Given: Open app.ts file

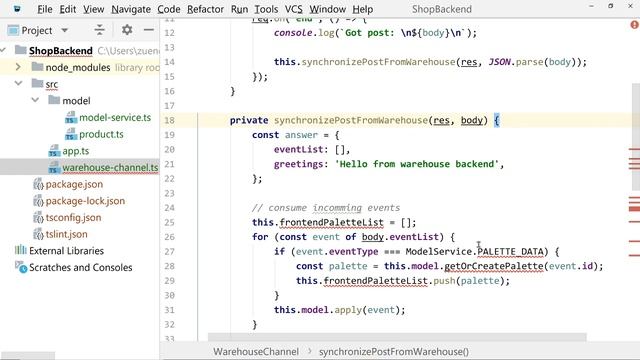Looking at the screenshot, I should pyautogui.click(x=76, y=151).
